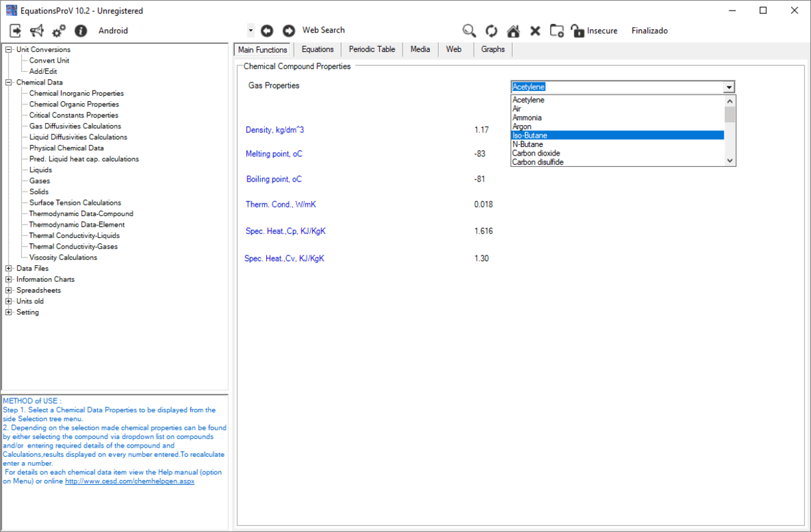The image size is (811, 532).
Task: Collapse the Chemical Data tree node
Action: [9, 82]
